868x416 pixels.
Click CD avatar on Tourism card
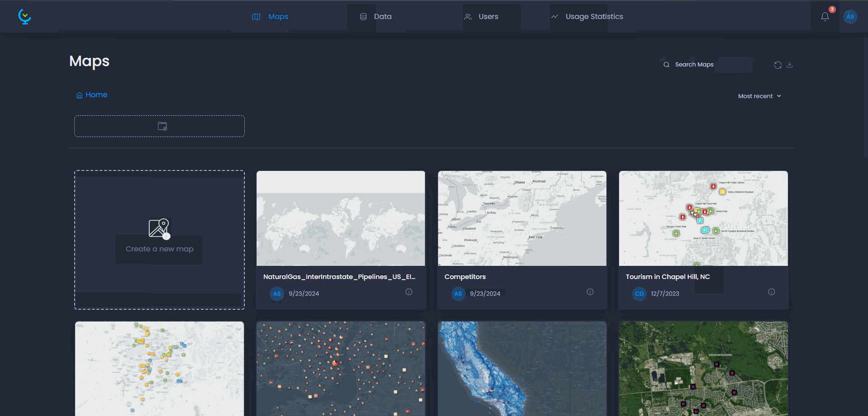click(x=639, y=294)
